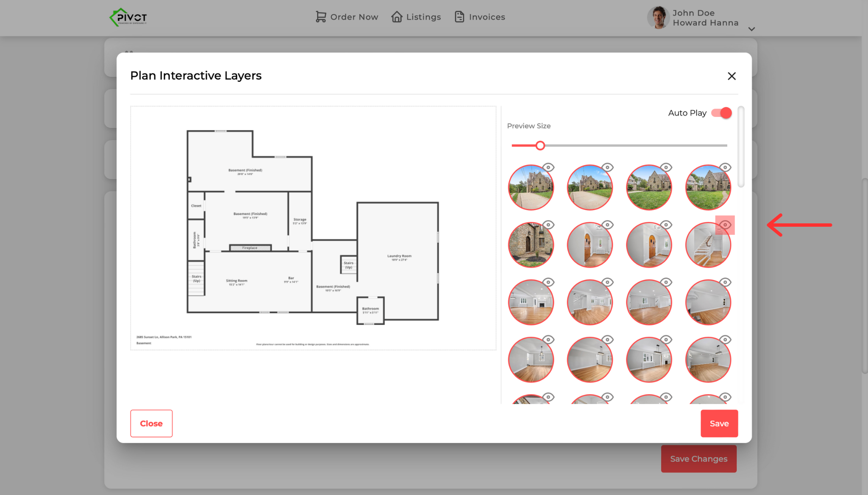Click the Preview Size slider handle

click(x=540, y=146)
